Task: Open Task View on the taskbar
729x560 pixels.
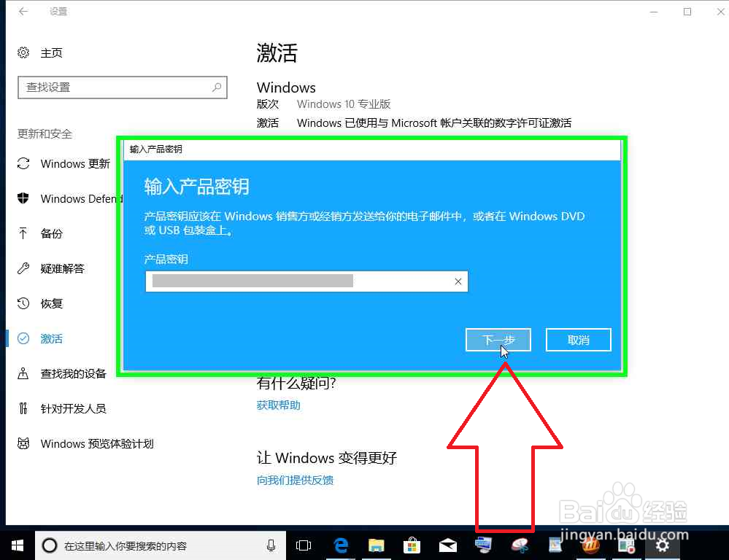Action: point(304,545)
